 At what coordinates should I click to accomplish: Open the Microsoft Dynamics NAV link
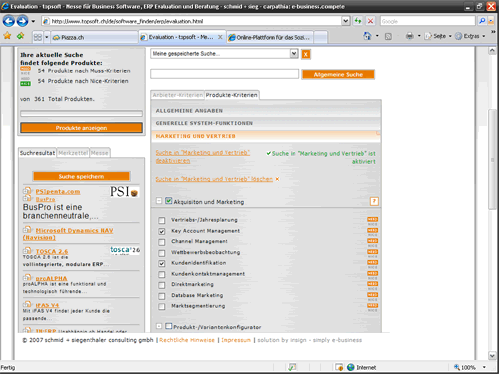(x=68, y=234)
